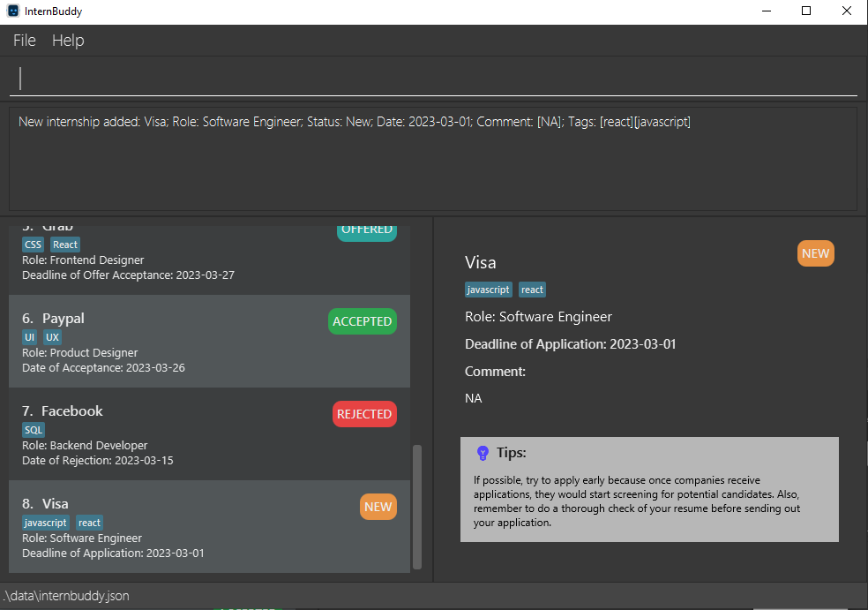Click 'Role: Product Designer' text
The height and width of the screenshot is (610, 868).
[x=79, y=352]
